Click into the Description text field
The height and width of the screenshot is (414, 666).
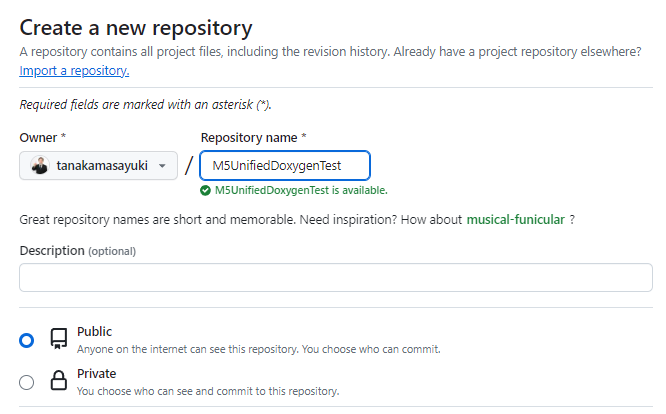[336, 277]
